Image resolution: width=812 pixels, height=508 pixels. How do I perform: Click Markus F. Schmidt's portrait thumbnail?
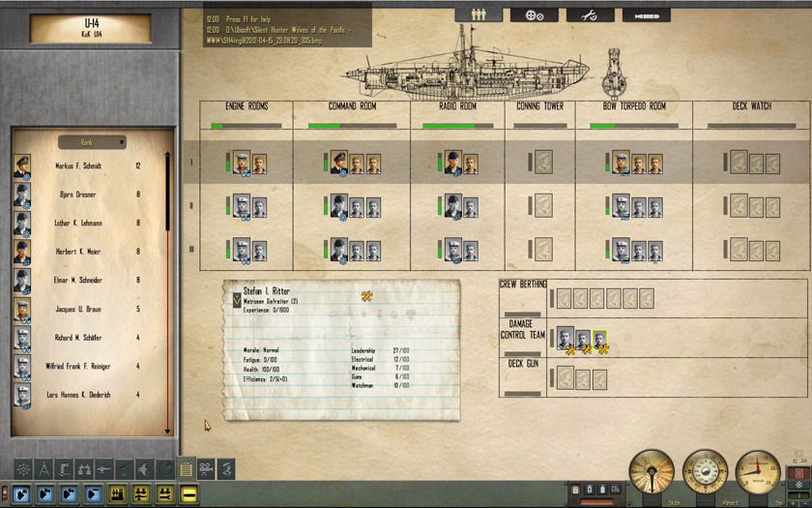click(x=21, y=166)
